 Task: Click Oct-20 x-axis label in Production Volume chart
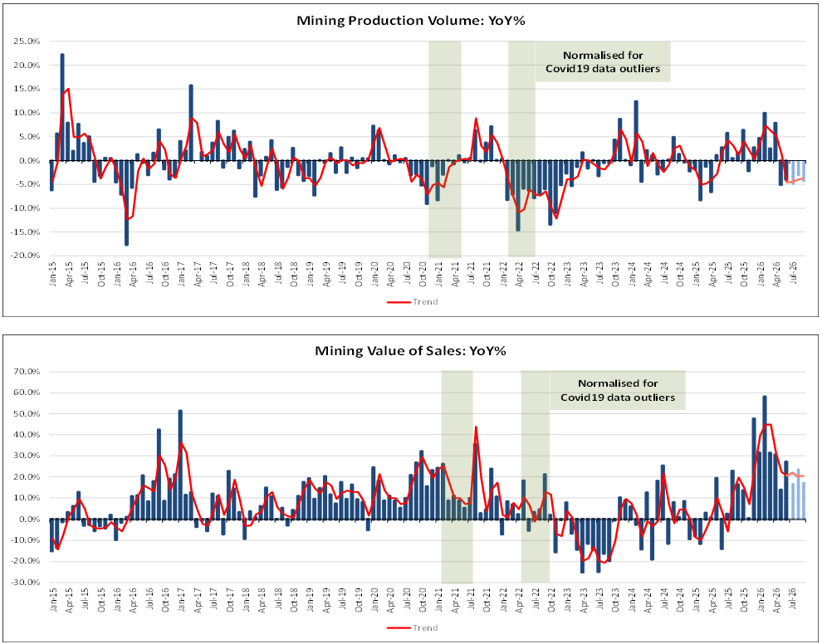pyautogui.click(x=423, y=274)
